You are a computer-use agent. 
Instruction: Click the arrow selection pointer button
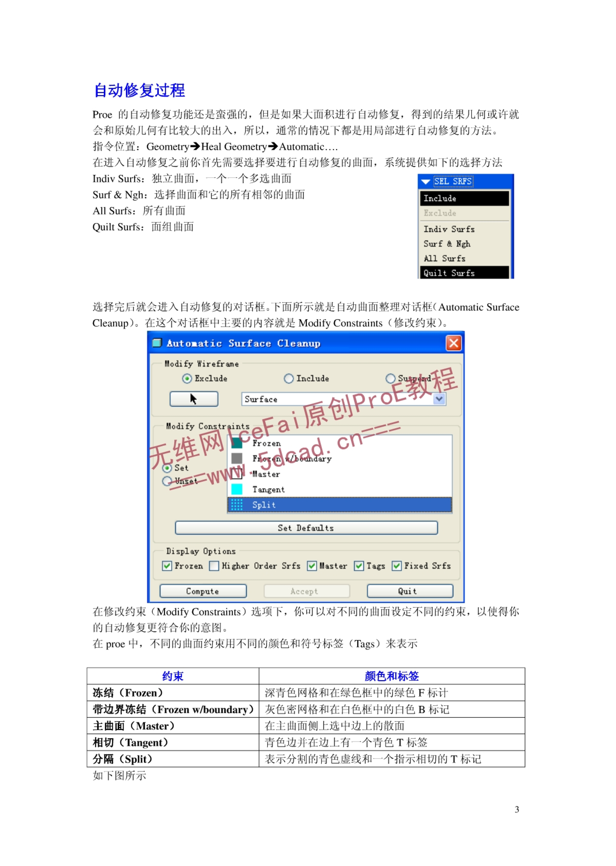(194, 399)
